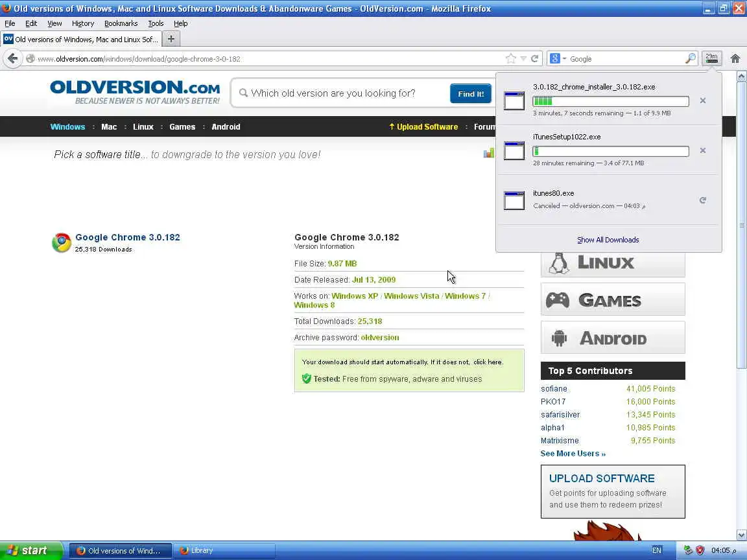Select Windows in the site navigation
747x560 pixels.
(x=67, y=126)
